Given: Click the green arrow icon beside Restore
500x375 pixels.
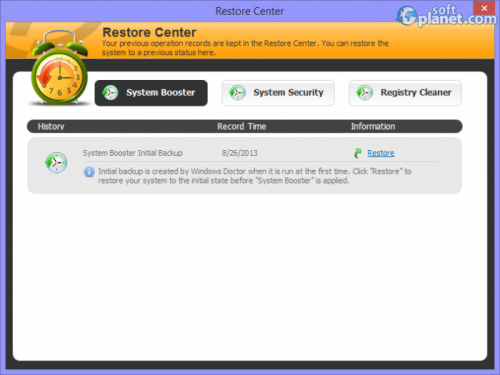Looking at the screenshot, I should [x=358, y=153].
